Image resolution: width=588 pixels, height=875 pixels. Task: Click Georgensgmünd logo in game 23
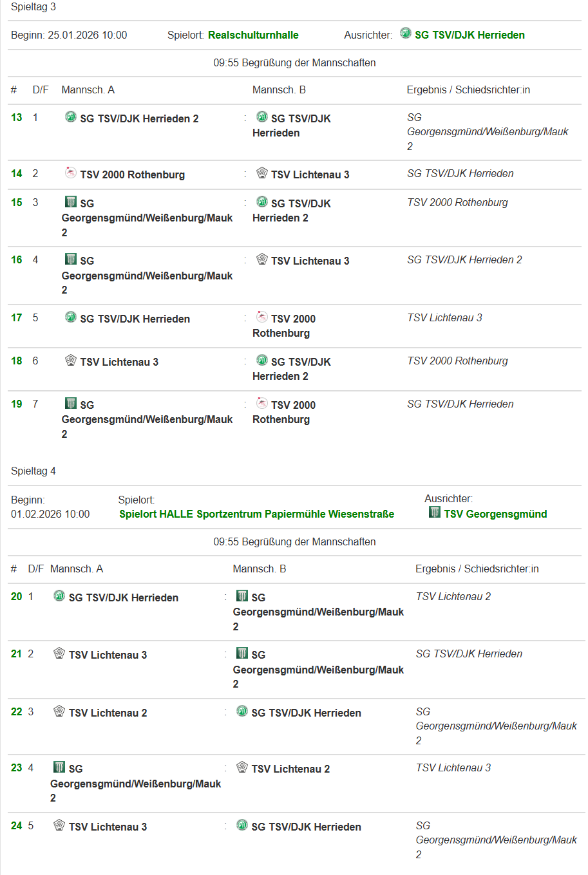coord(59,767)
